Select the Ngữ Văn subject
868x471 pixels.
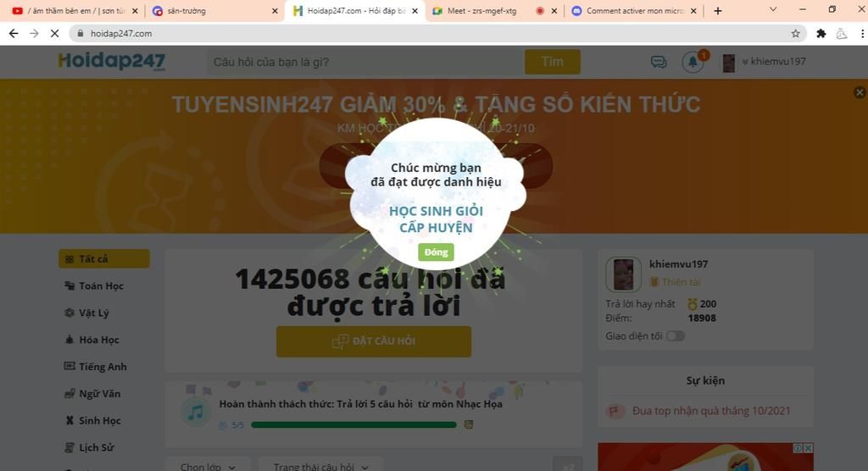pyautogui.click(x=92, y=394)
